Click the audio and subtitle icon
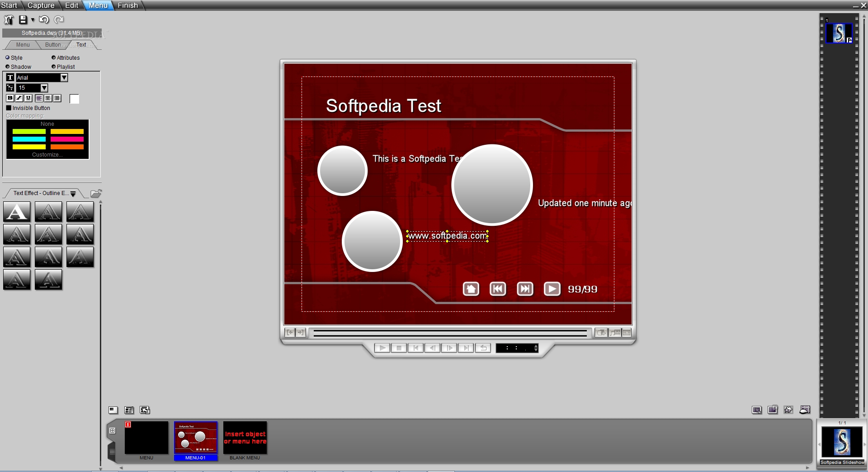The image size is (868, 472). click(x=615, y=333)
